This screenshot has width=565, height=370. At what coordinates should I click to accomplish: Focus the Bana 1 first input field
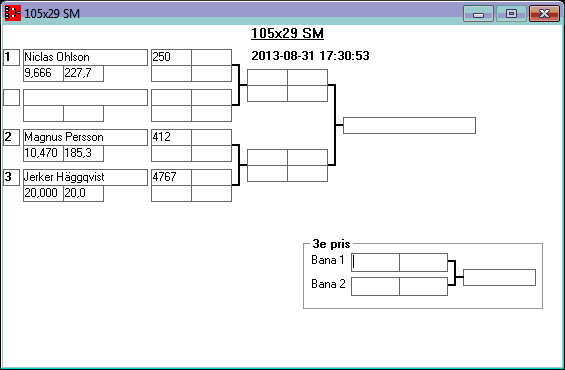point(375,262)
